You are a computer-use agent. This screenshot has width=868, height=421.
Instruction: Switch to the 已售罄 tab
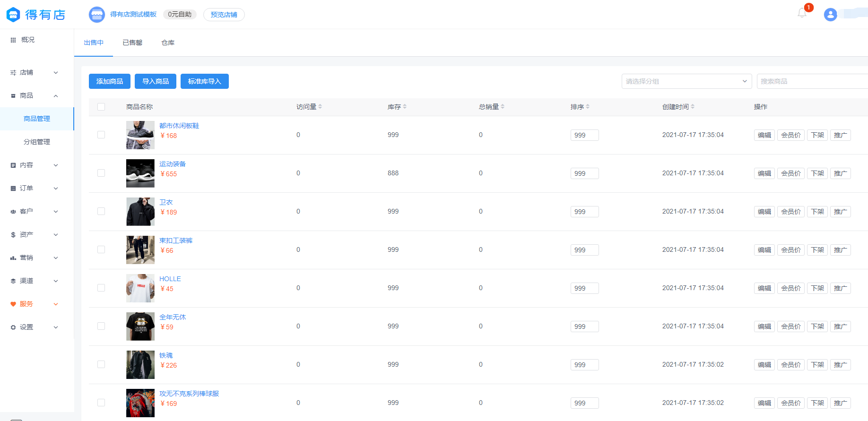tap(132, 43)
